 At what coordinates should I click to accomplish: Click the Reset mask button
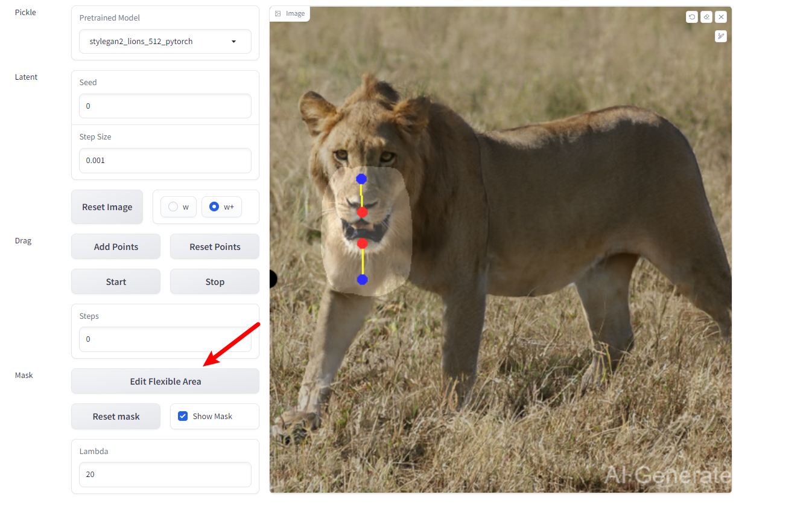pyautogui.click(x=116, y=416)
